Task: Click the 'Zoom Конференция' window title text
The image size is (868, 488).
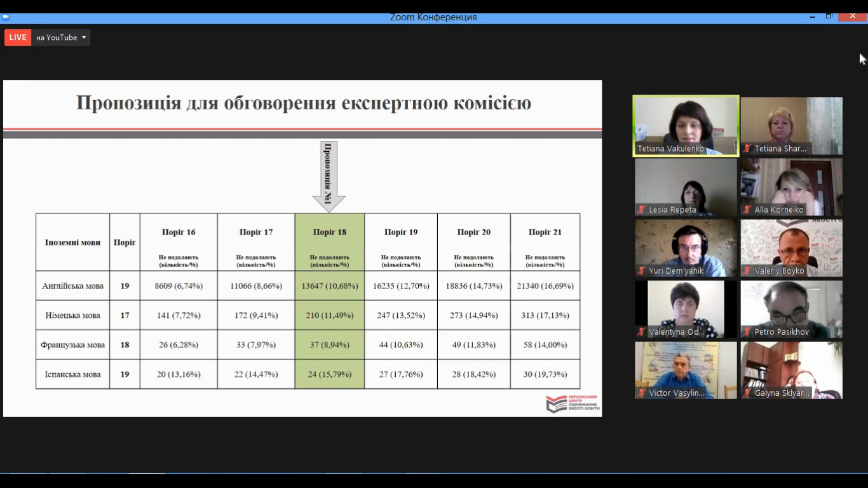Action: tap(433, 17)
